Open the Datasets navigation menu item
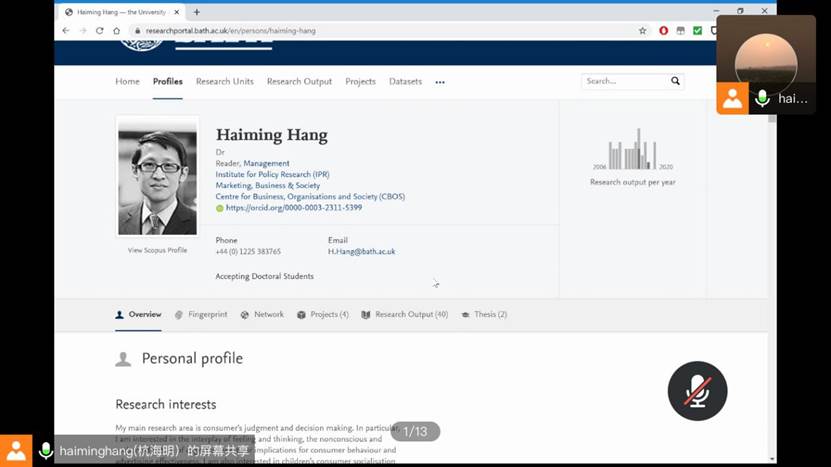831x467 pixels. coord(405,82)
